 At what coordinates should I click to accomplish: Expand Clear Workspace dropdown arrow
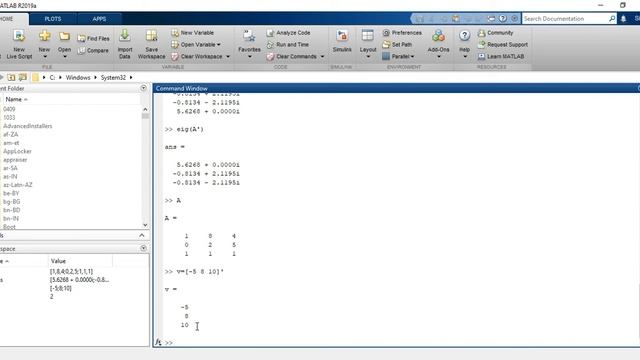(228, 57)
